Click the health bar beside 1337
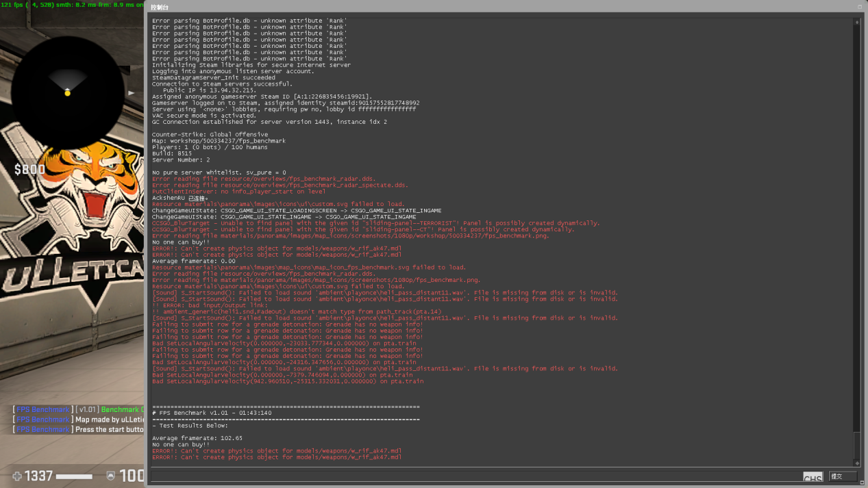 74,476
